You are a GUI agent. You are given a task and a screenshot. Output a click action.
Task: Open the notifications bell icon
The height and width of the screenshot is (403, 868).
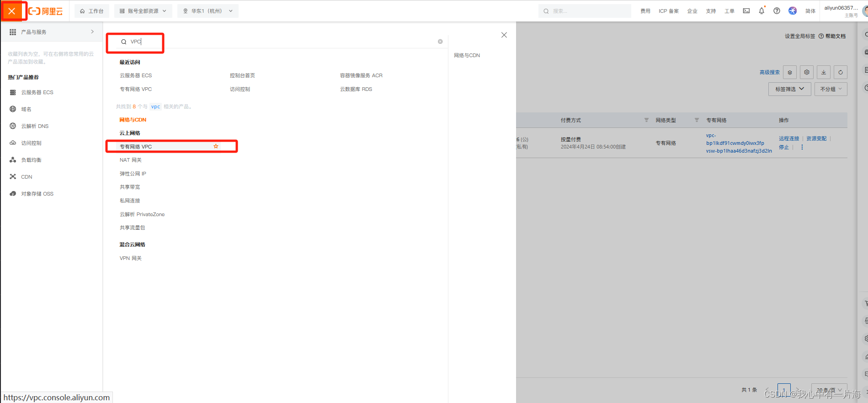(761, 11)
